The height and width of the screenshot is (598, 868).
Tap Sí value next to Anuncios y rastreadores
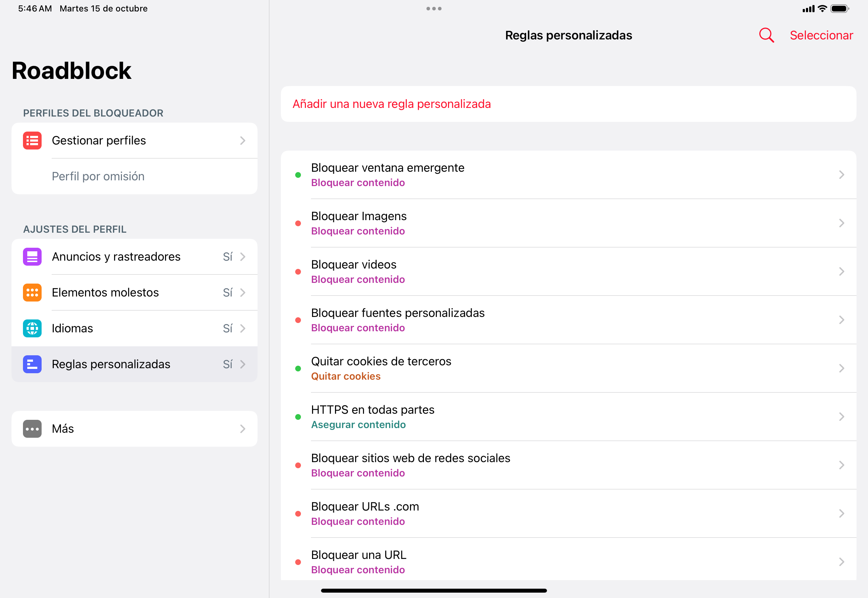pos(228,257)
